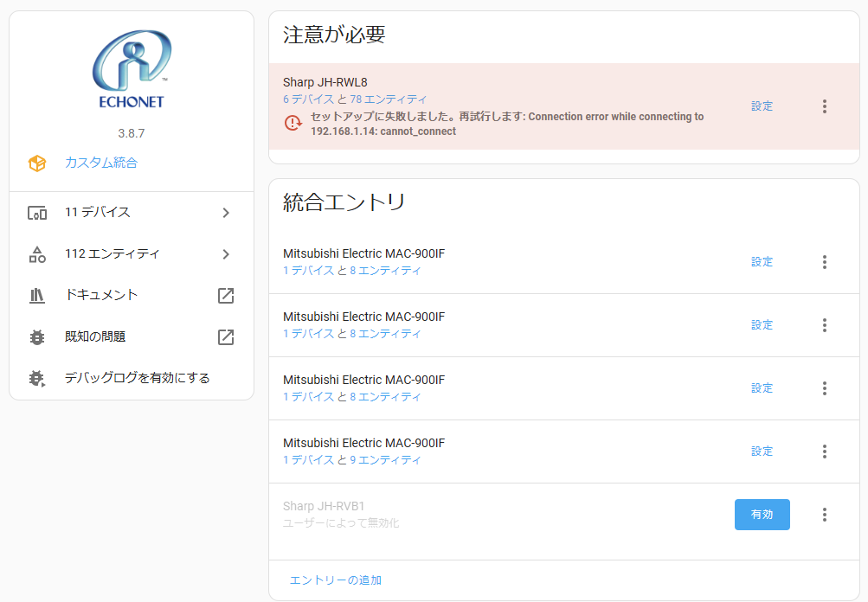Click the ECHONET logo image

click(132, 69)
